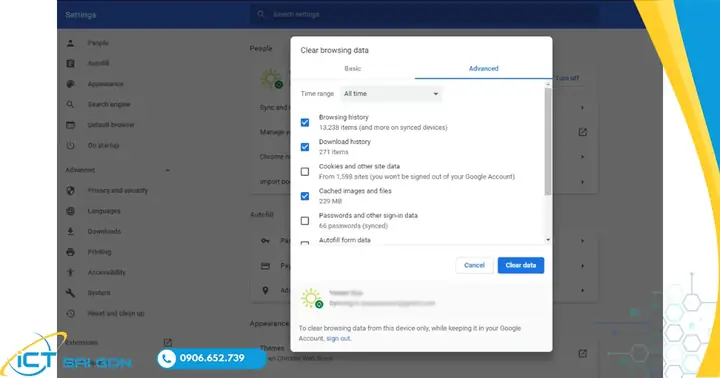Open the Extensions external link icon
The image size is (720, 378).
point(168,342)
